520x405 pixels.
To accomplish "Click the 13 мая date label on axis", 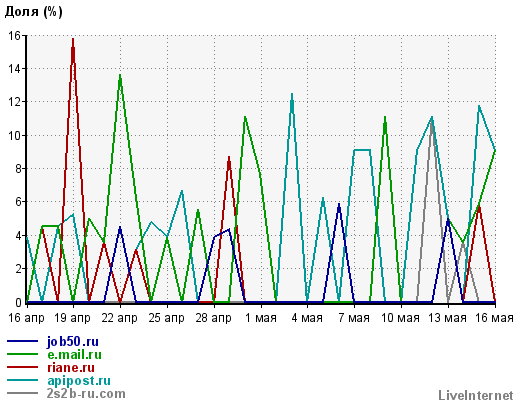I will (447, 318).
